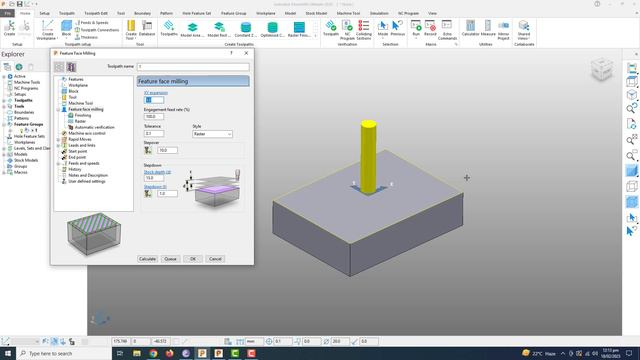Screen dimensions: 640x360
Task: Click the stepdown calculator icon in dialog
Action: (148, 193)
